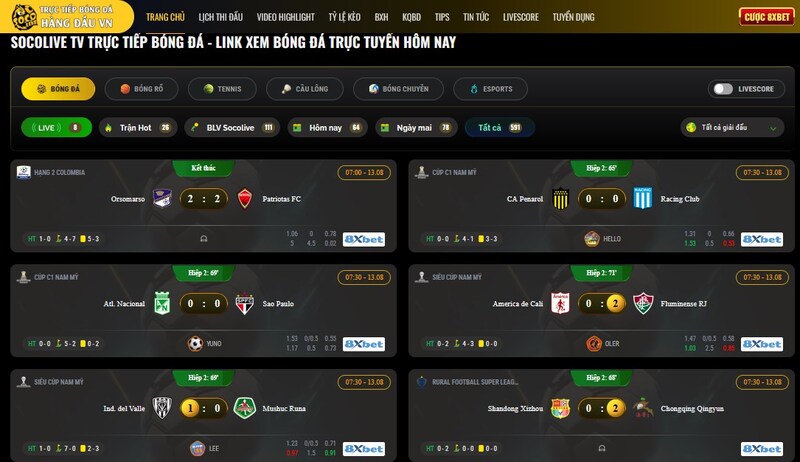Click the Racing Club team crest

click(x=643, y=198)
